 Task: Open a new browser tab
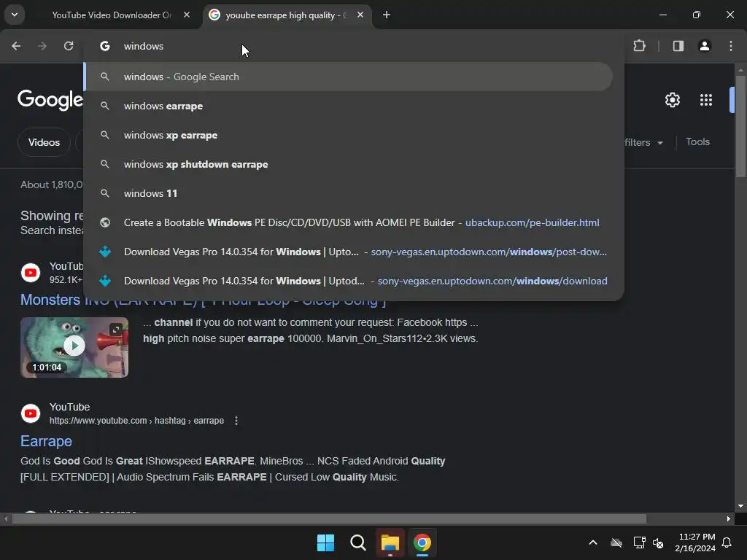[387, 15]
